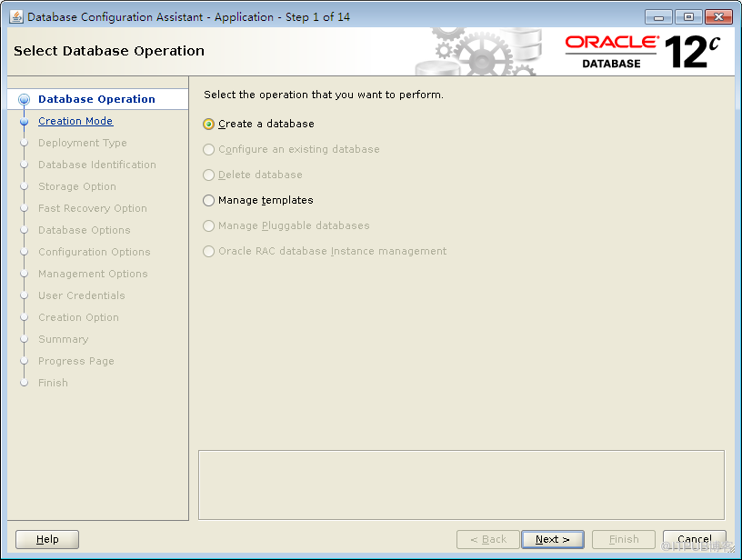The image size is (742, 560).
Task: Click the Fast Recovery Option step label
Action: click(x=92, y=208)
